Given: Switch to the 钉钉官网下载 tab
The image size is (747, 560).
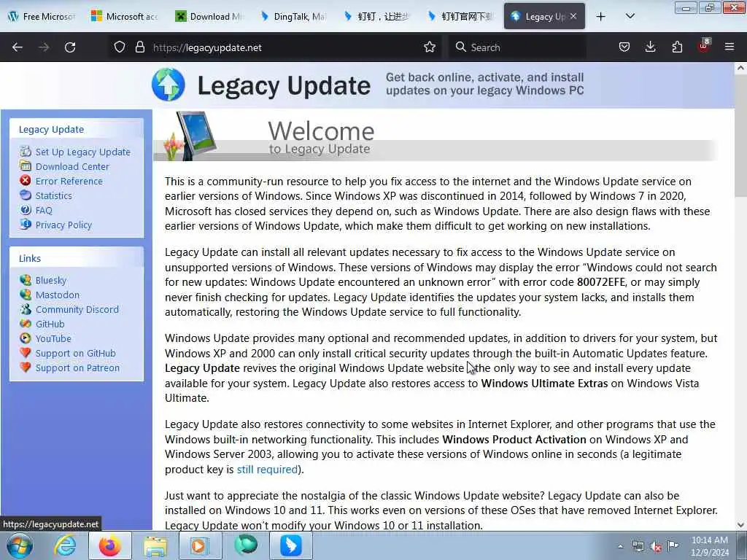Looking at the screenshot, I should click(460, 17).
